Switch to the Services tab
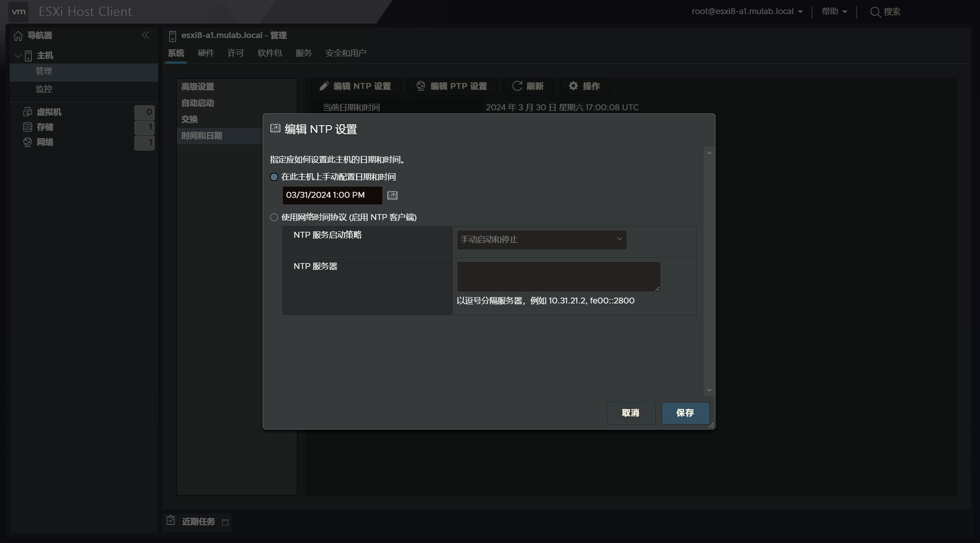This screenshot has height=543, width=980. [x=304, y=53]
